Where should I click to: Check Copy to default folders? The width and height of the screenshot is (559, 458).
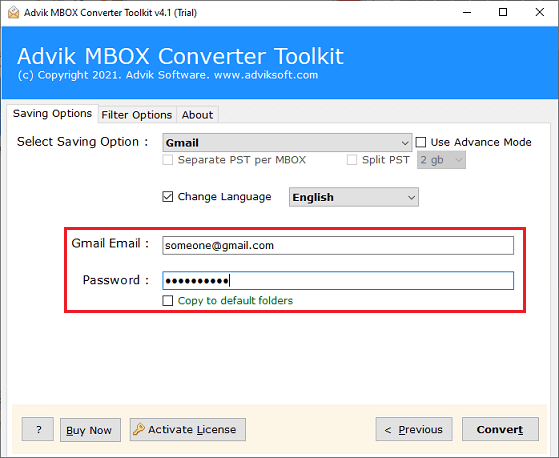click(x=168, y=300)
